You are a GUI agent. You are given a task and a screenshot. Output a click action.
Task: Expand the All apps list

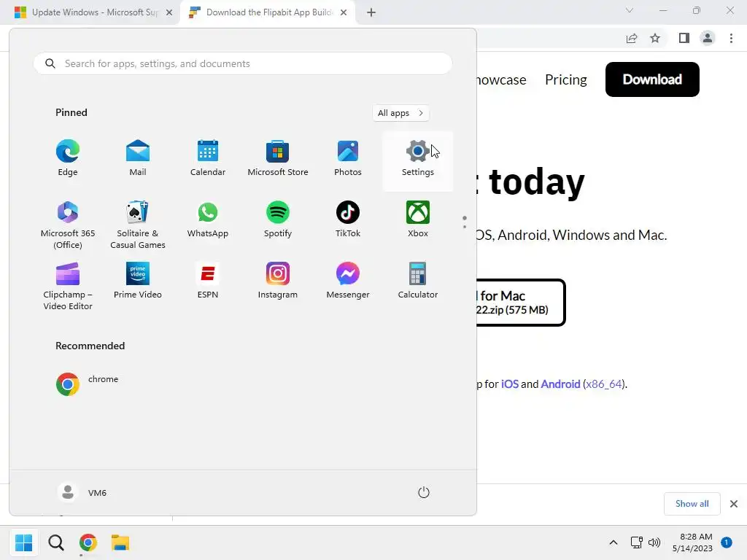point(400,113)
